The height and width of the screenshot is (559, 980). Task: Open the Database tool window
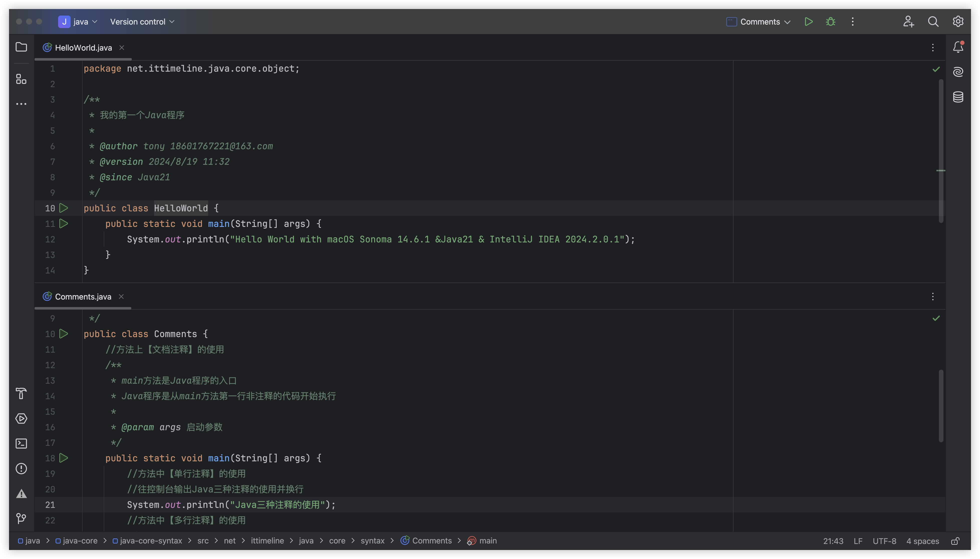[958, 97]
